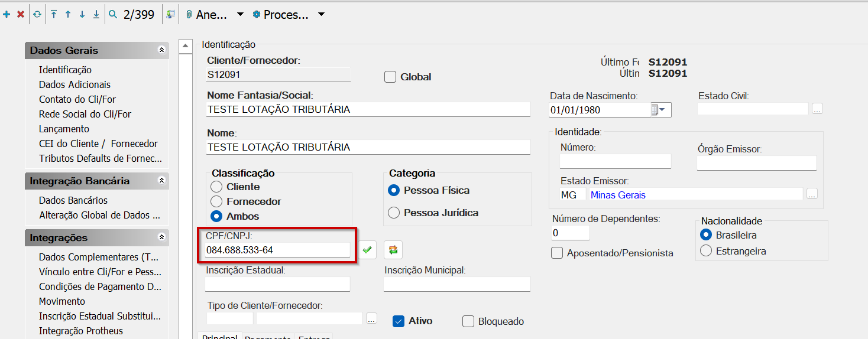Open Dados Bancários in the sidebar
Screen dimensions: 868x339
pyautogui.click(x=73, y=200)
